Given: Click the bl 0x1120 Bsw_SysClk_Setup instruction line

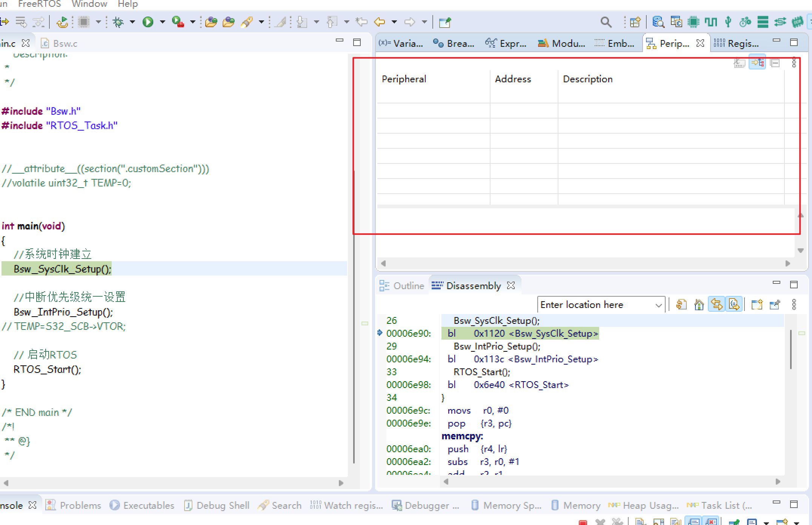Looking at the screenshot, I should pos(520,334).
